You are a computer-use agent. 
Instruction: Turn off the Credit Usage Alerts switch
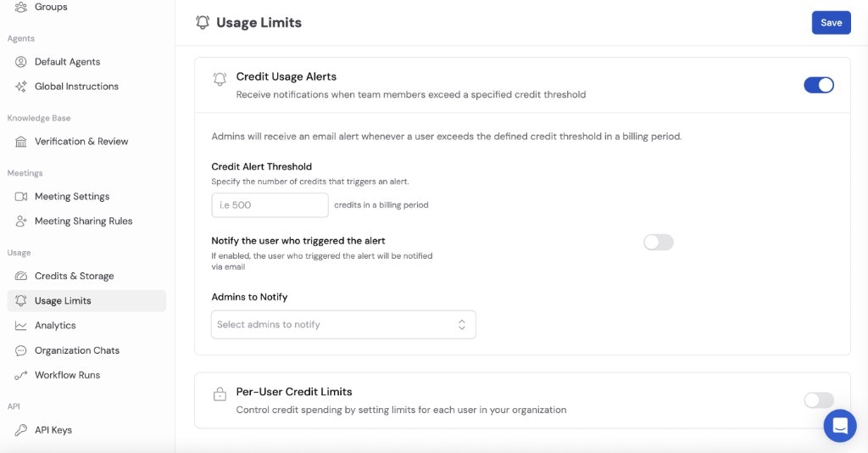click(x=819, y=85)
